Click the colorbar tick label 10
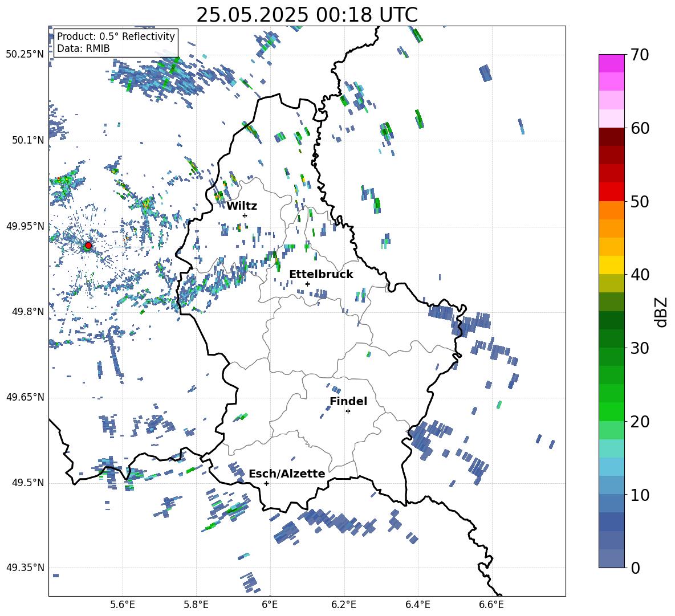This screenshot has height=616, width=675. coord(640,495)
